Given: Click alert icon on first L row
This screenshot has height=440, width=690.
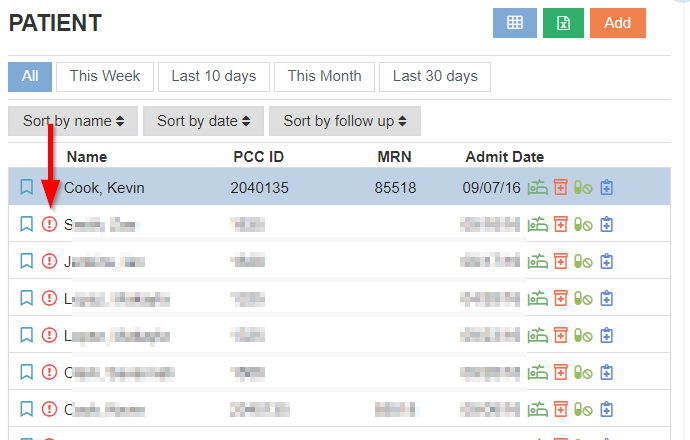Looking at the screenshot, I should (x=49, y=298).
